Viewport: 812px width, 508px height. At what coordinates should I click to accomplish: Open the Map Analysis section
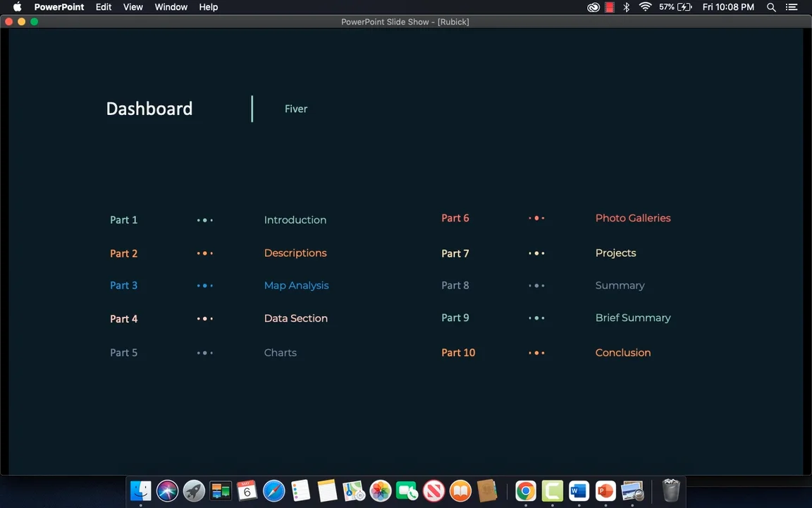(296, 286)
